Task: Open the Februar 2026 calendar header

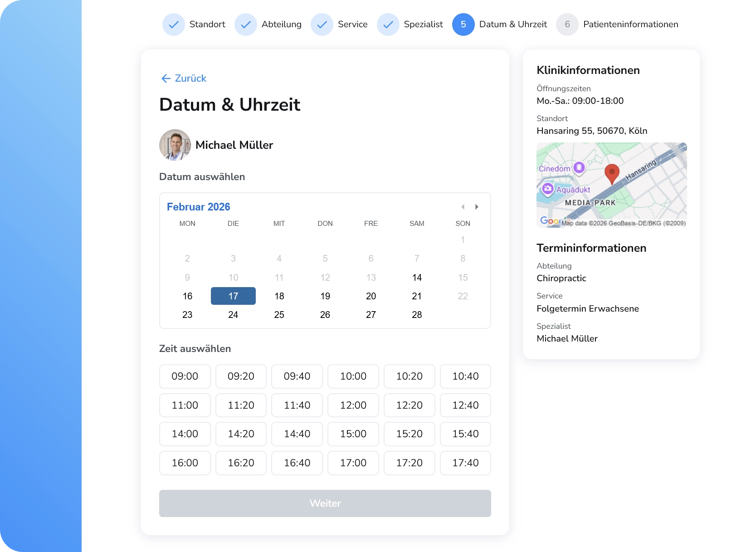Action: [199, 206]
